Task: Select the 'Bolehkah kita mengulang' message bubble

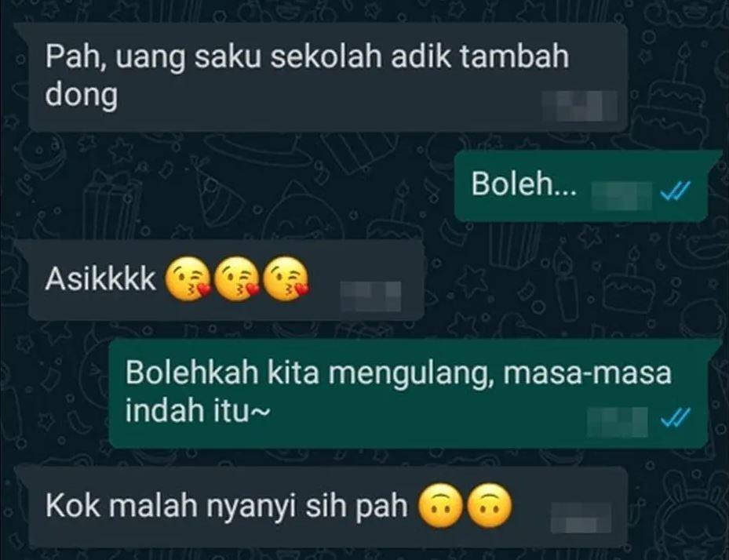Action: pos(409,394)
